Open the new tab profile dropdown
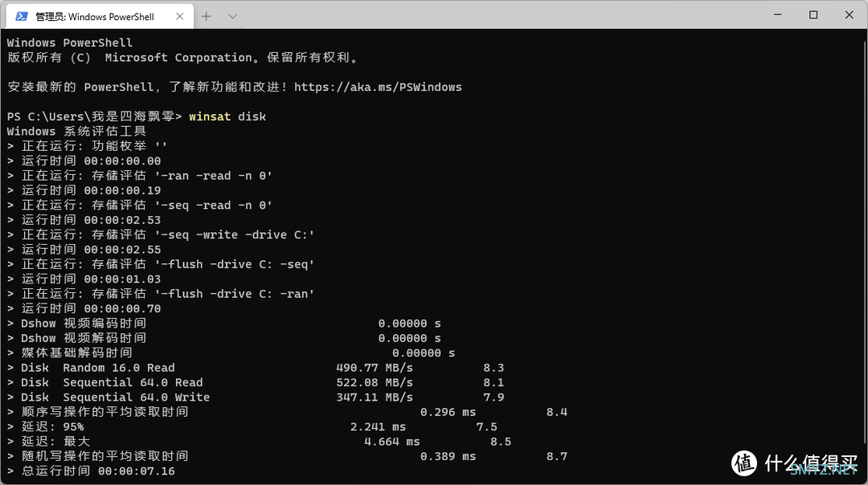The width and height of the screenshot is (868, 485). [232, 17]
